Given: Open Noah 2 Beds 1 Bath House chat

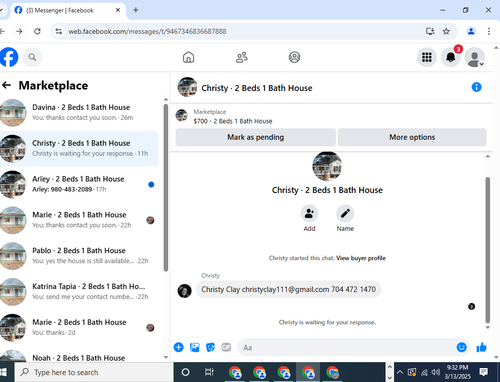Looking at the screenshot, I should [x=79, y=357].
